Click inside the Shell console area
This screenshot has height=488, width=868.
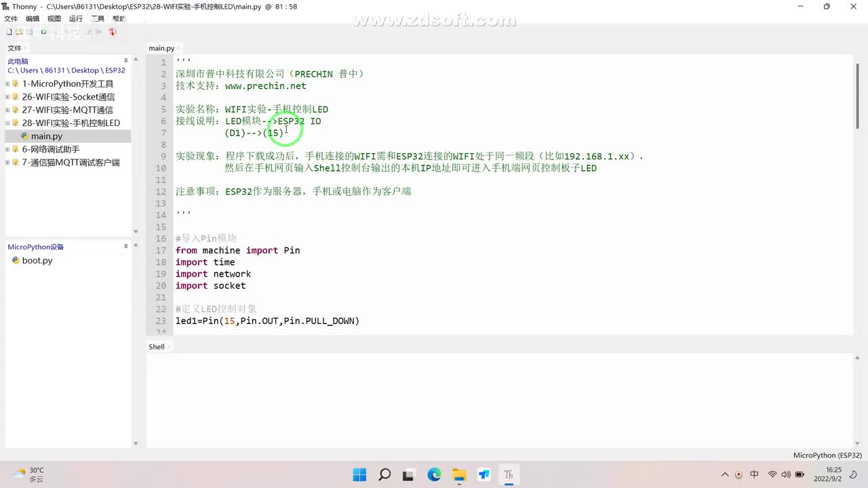[499, 400]
